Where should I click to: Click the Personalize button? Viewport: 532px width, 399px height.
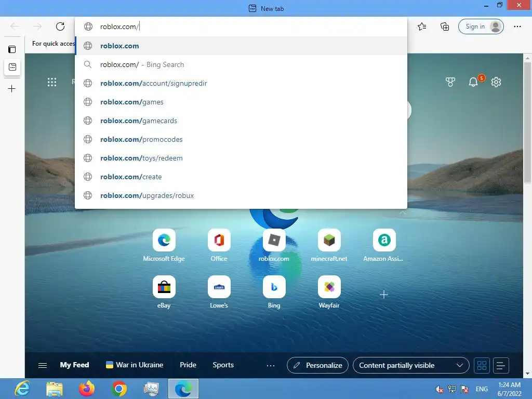coord(317,365)
